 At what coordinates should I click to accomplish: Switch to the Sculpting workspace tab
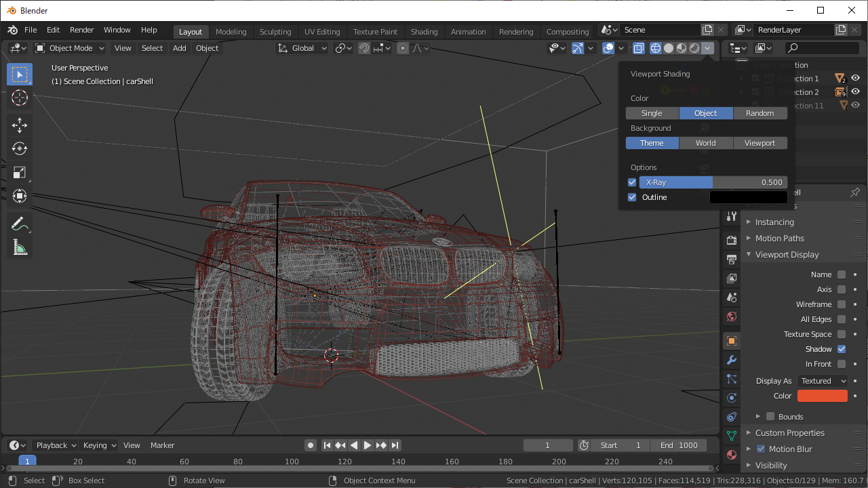[x=275, y=32]
